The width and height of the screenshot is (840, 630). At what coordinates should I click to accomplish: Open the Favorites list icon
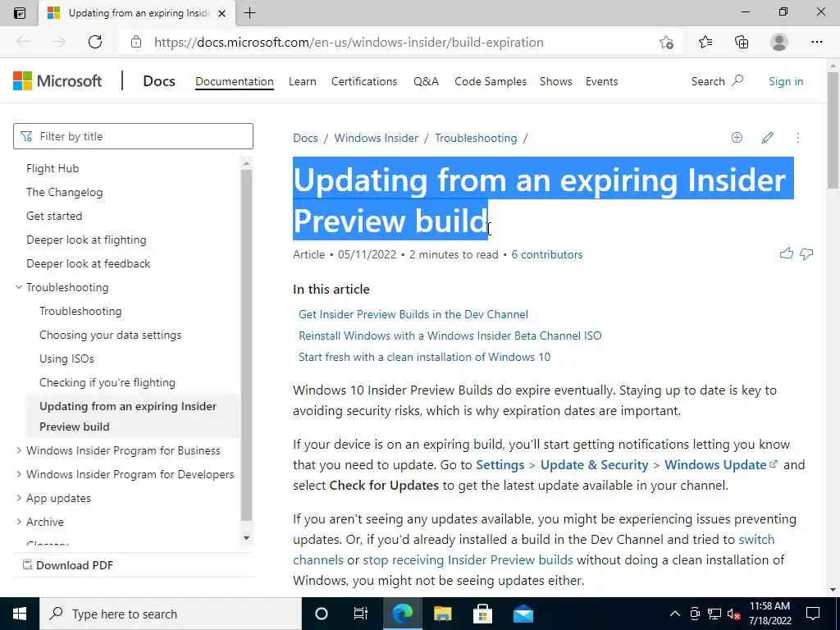pyautogui.click(x=705, y=42)
